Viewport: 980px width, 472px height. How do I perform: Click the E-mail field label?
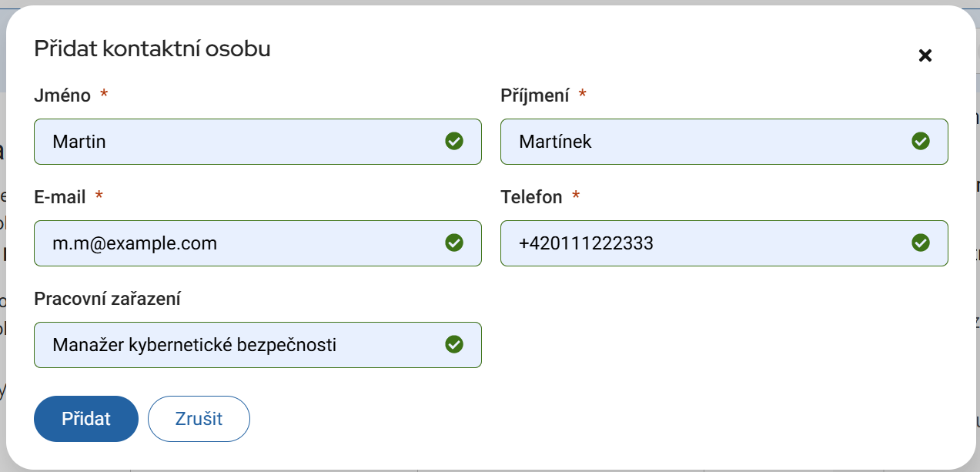click(x=60, y=197)
